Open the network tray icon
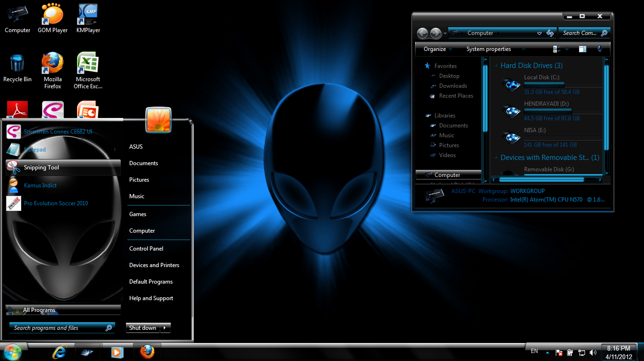 (x=582, y=352)
